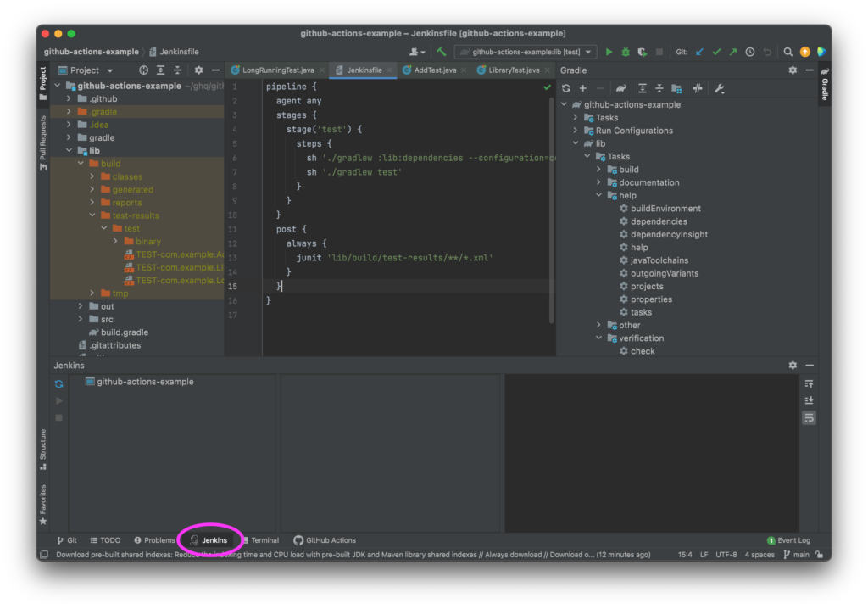The height and width of the screenshot is (609, 868).
Task: Open Gradle panel gear options
Action: [x=793, y=70]
